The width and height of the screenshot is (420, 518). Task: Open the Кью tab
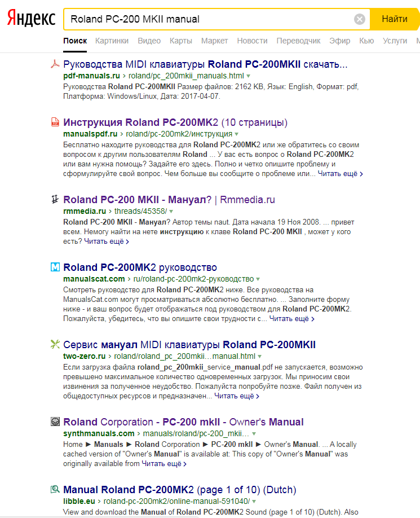click(366, 41)
